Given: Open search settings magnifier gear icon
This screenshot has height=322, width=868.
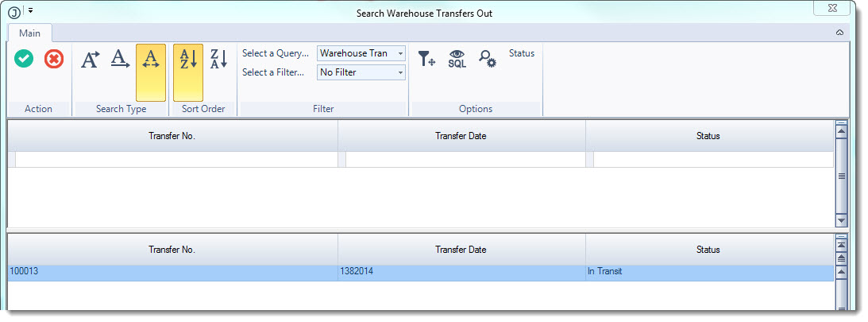Looking at the screenshot, I should click(x=487, y=59).
